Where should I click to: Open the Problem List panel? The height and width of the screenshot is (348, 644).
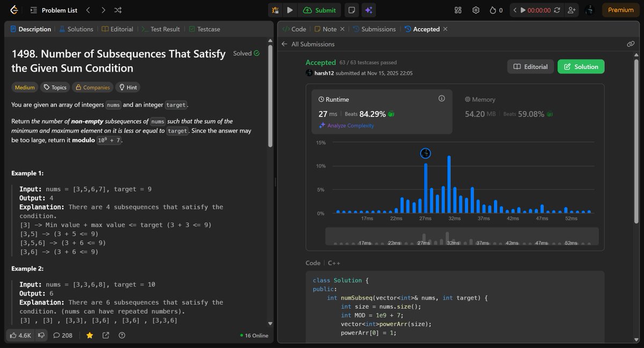(53, 10)
